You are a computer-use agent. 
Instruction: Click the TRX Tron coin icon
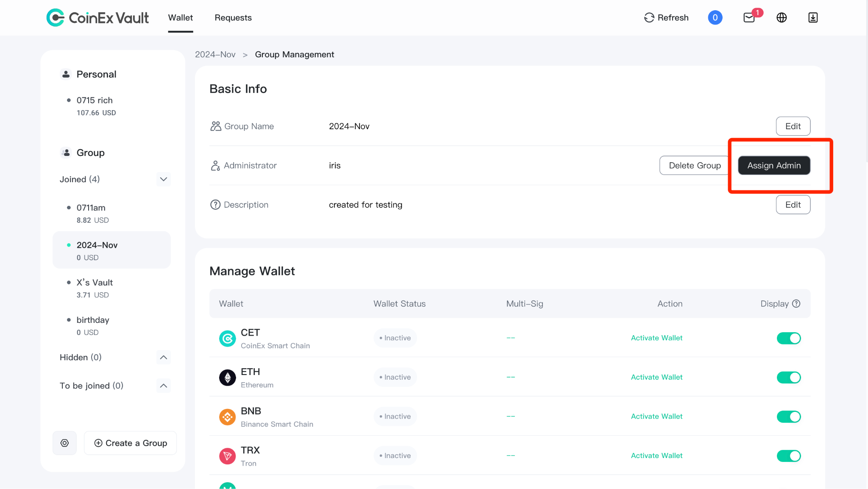228,456
